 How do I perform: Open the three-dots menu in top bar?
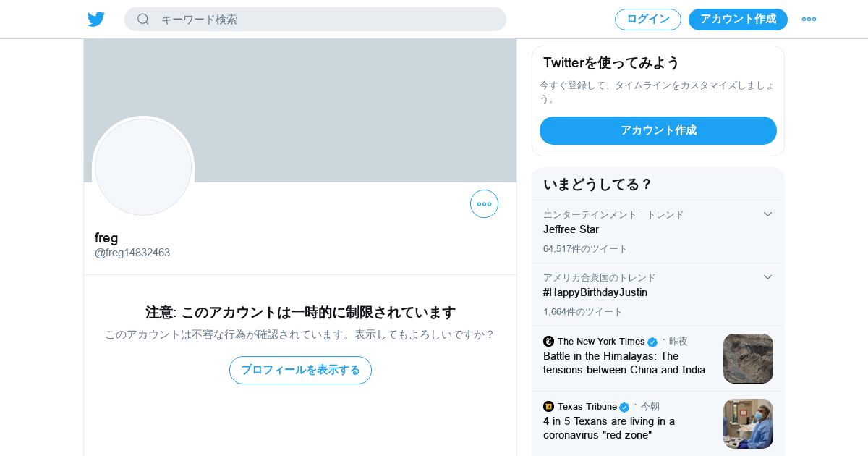[809, 19]
